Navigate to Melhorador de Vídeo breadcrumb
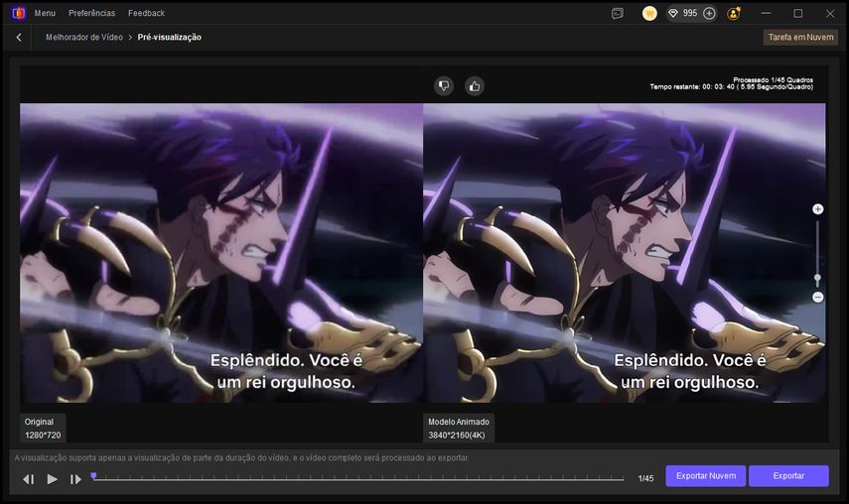This screenshot has width=849, height=504. point(84,38)
